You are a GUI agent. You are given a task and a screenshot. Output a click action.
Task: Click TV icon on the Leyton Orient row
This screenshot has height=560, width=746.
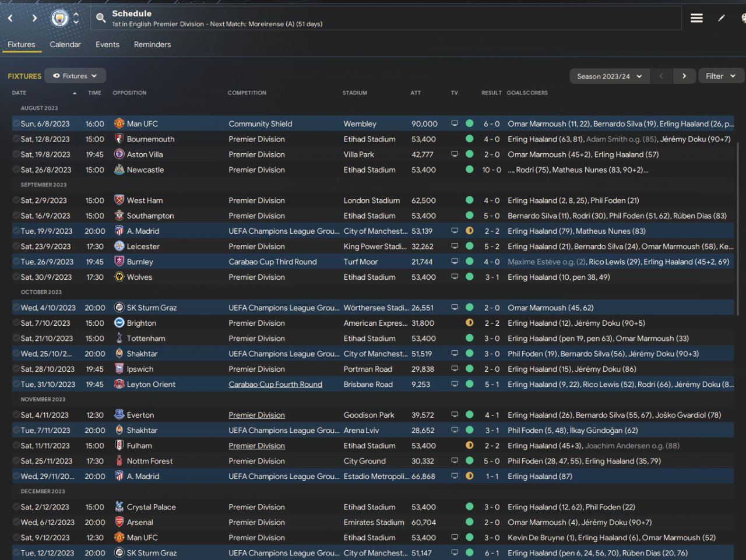pos(455,384)
